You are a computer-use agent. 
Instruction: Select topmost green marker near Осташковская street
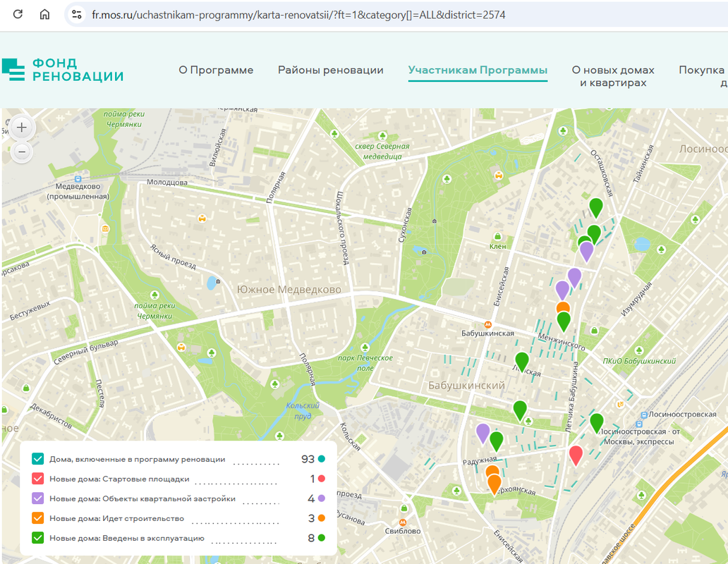pos(596,207)
